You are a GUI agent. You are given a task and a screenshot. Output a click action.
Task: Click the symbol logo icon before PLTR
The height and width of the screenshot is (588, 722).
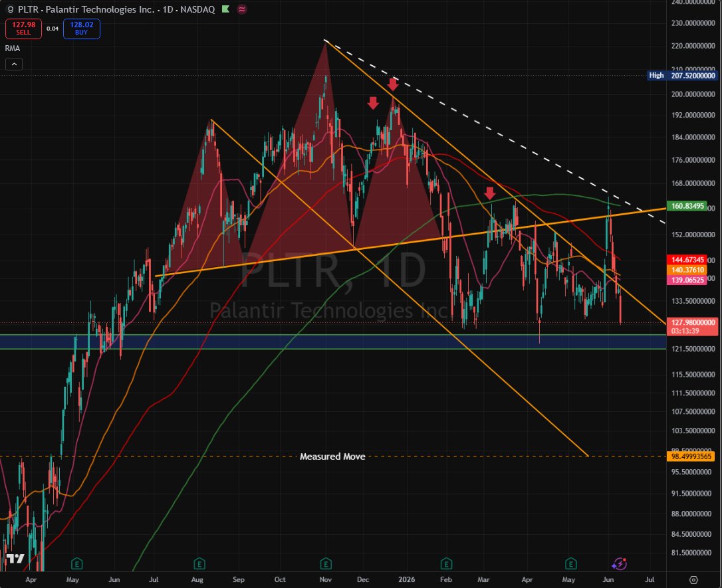point(10,9)
